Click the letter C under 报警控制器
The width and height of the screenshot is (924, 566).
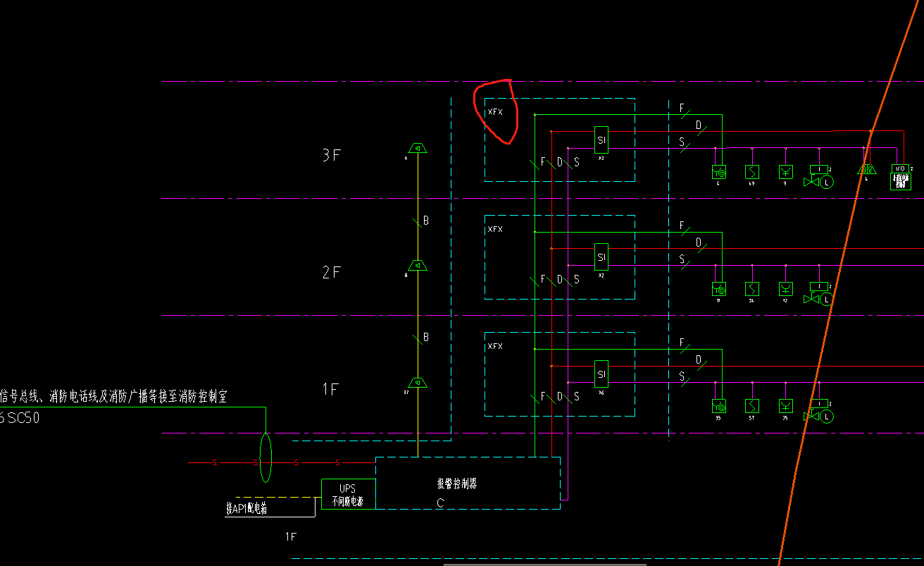pyautogui.click(x=440, y=503)
